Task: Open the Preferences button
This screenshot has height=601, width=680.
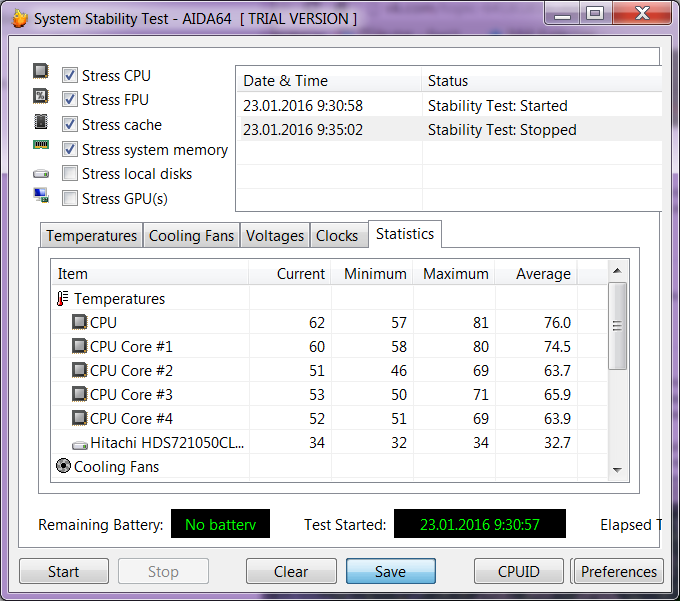Action: click(619, 572)
